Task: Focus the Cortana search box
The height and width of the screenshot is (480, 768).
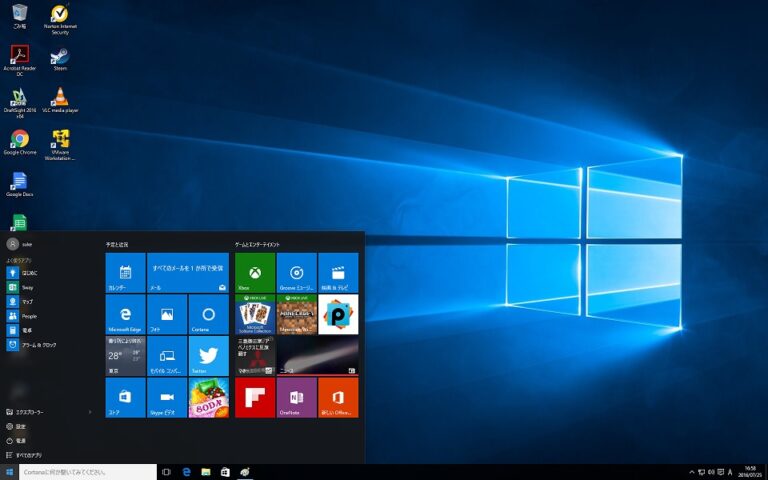Action: 88,472
